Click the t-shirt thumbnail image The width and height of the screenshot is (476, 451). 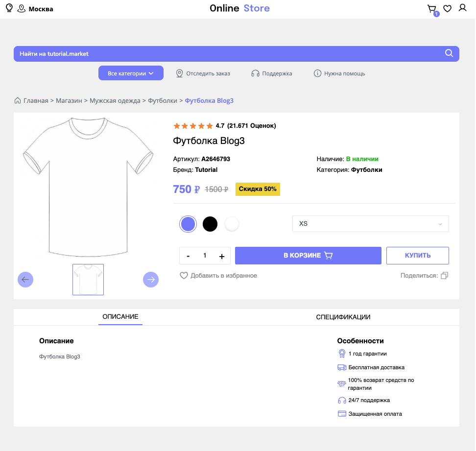click(88, 280)
